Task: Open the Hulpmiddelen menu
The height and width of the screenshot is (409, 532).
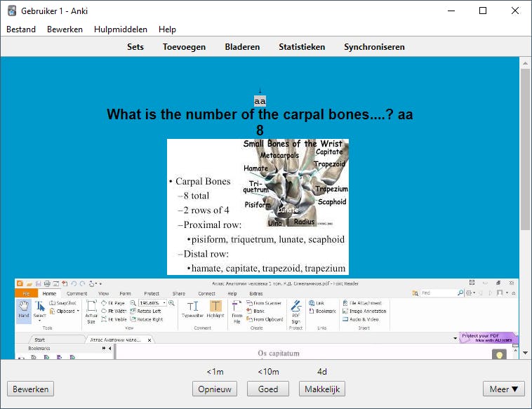Action: pos(121,29)
